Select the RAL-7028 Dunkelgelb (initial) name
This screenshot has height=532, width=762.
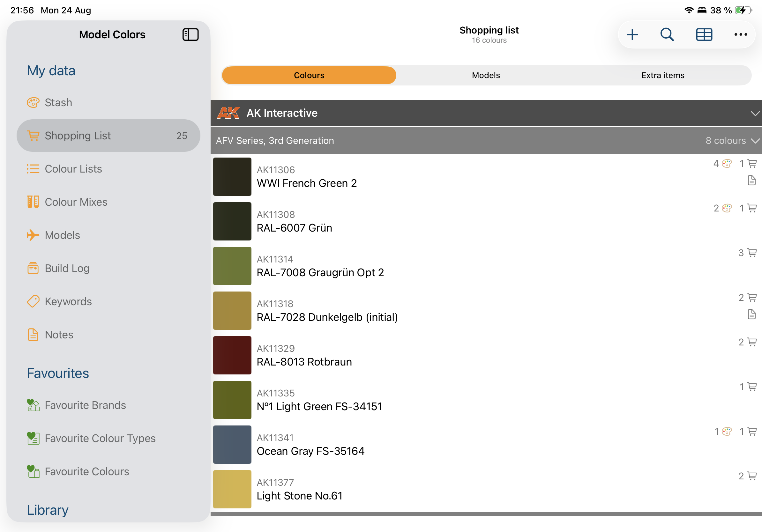[x=327, y=317]
